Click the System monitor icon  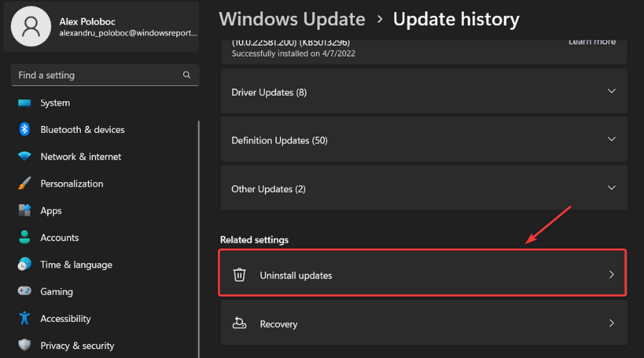tap(24, 103)
